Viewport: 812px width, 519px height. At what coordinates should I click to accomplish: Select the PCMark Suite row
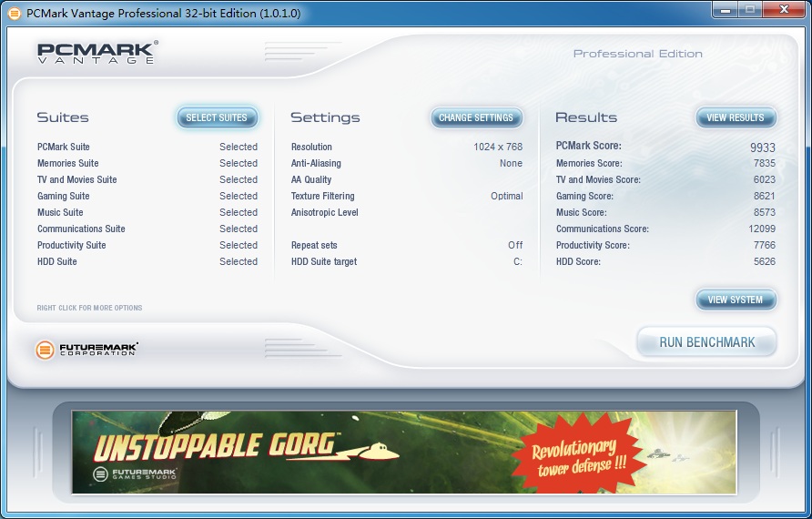click(147, 147)
